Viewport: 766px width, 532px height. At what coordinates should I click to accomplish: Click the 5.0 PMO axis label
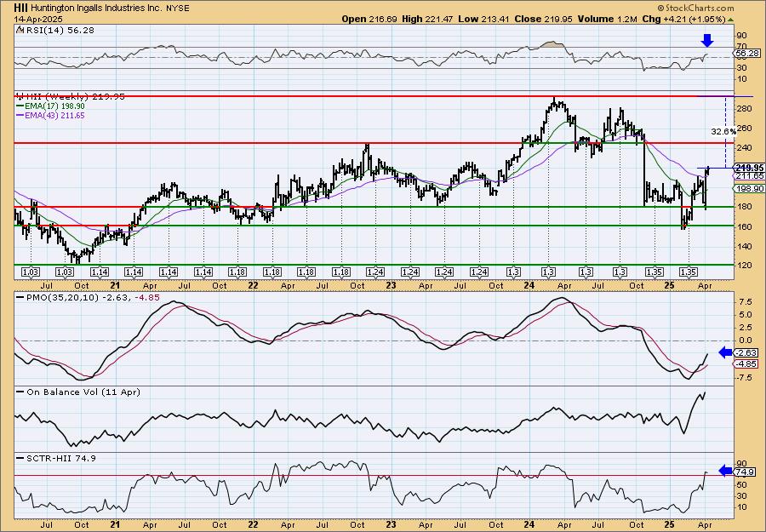pos(746,315)
